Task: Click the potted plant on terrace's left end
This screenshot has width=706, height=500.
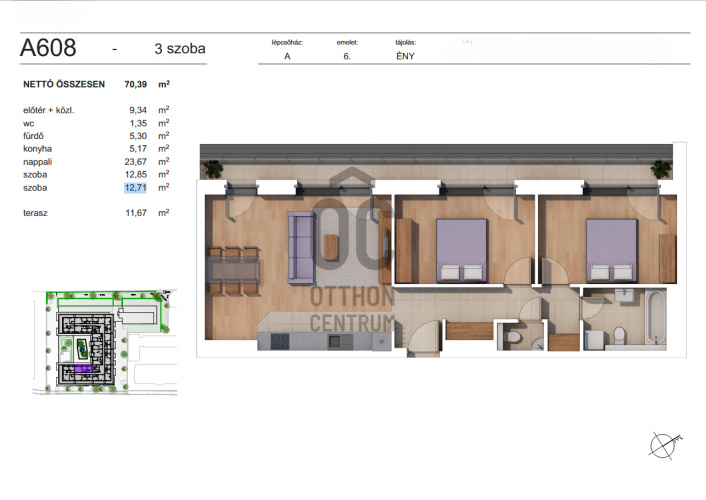Action: (213, 167)
